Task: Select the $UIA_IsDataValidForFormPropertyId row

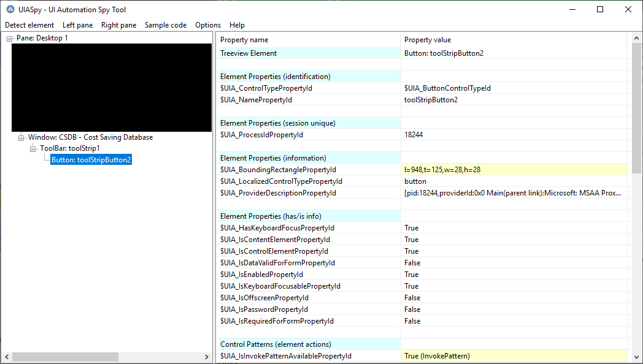Action: [x=422, y=263]
